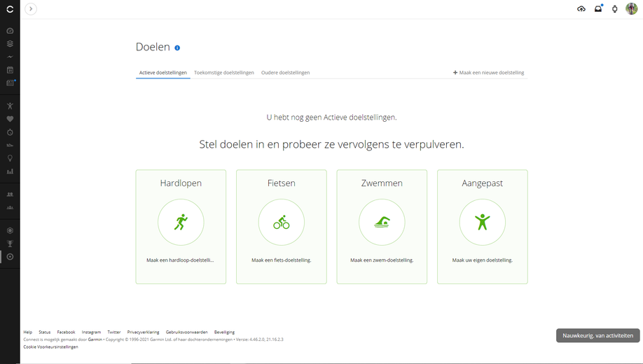Click Nauwkeurig. van activiteiten button
This screenshot has width=643, height=364.
[598, 336]
